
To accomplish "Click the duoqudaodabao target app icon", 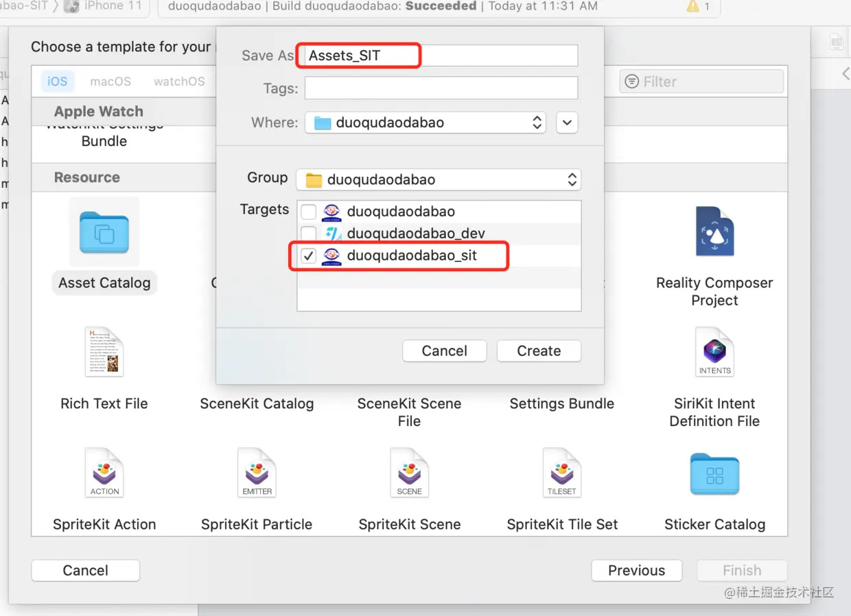I will point(332,212).
